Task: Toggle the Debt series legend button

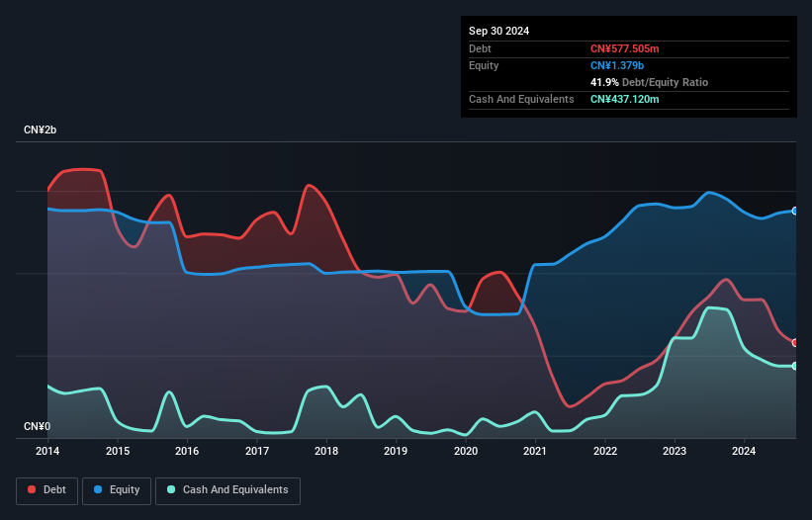Action: click(x=47, y=490)
